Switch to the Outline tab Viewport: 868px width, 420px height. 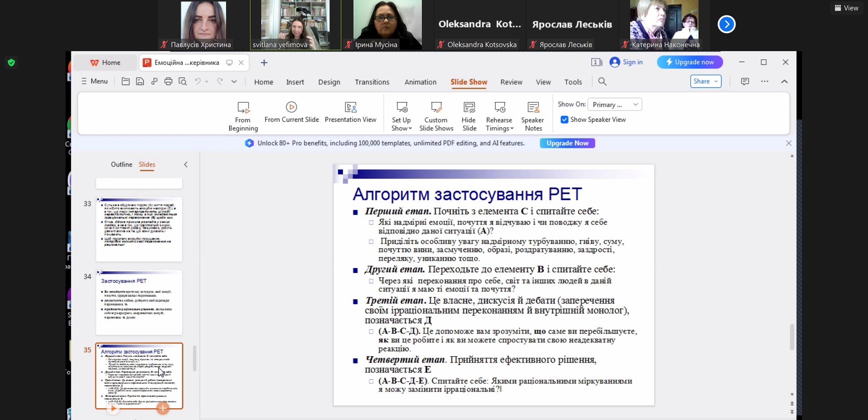pyautogui.click(x=122, y=165)
